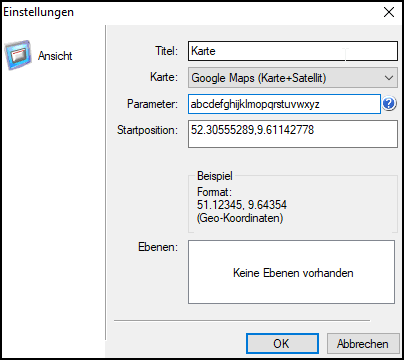Screen dimensions: 404x360
Task: Click the Startposition label
Action: 147,130
